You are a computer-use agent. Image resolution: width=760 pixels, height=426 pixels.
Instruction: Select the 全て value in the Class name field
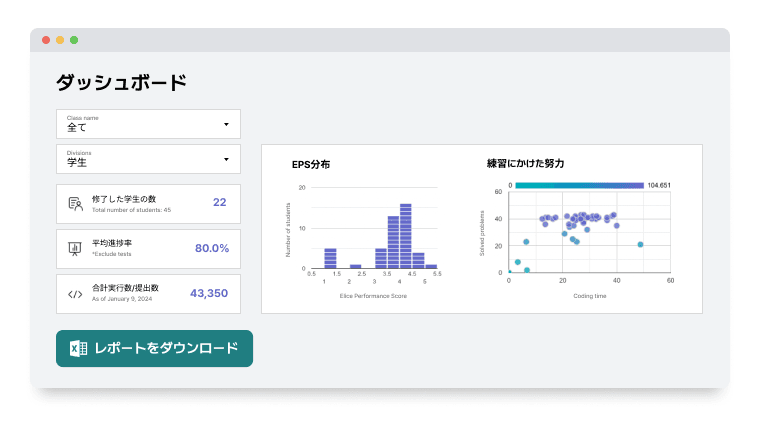[x=77, y=129]
